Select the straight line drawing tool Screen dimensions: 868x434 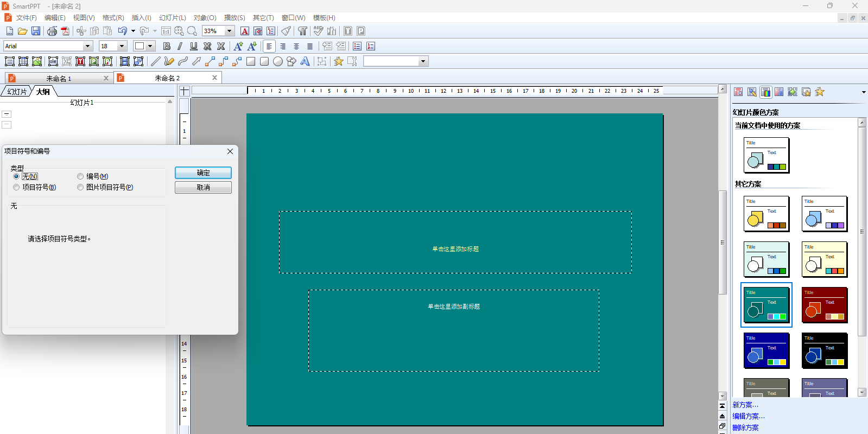(156, 61)
